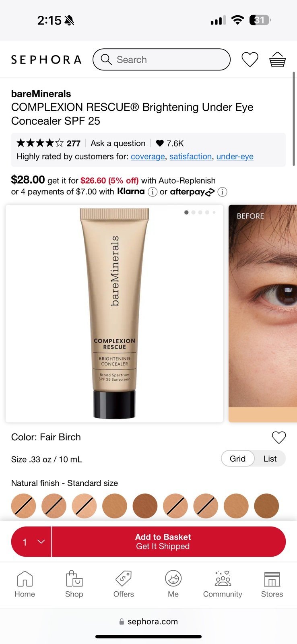Open the Me profile tab

tap(173, 584)
